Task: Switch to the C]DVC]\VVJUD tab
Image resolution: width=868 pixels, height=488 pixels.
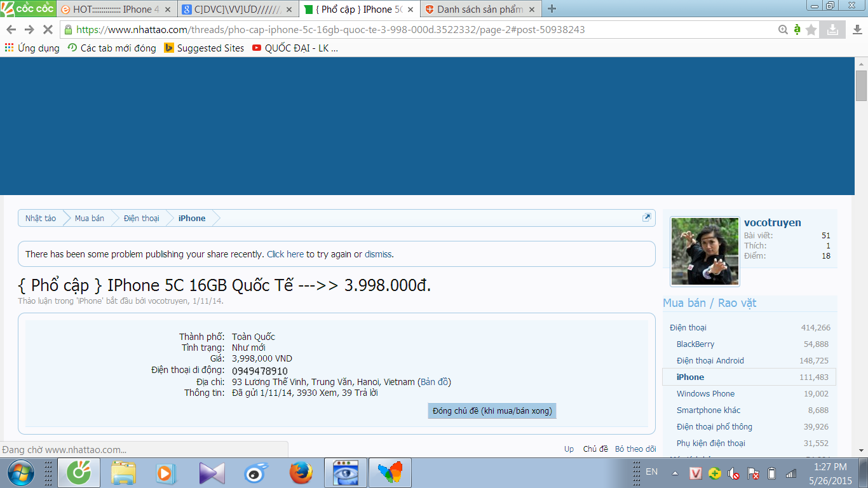Action: (x=237, y=10)
